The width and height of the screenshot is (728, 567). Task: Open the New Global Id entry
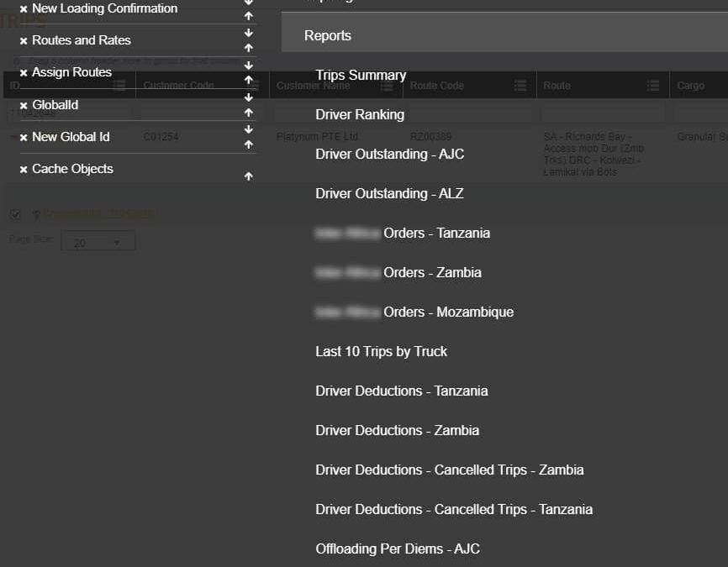point(71,137)
